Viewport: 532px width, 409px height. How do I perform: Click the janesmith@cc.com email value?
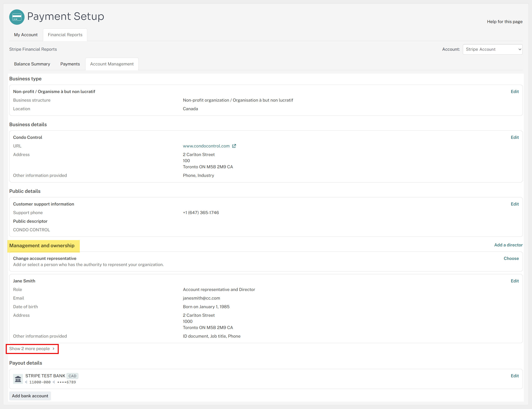pos(202,298)
